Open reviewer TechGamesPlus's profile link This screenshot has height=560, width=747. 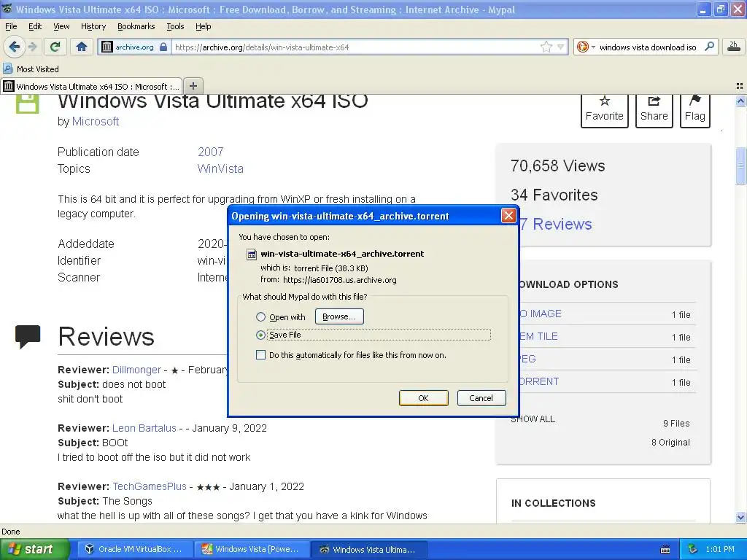150,486
